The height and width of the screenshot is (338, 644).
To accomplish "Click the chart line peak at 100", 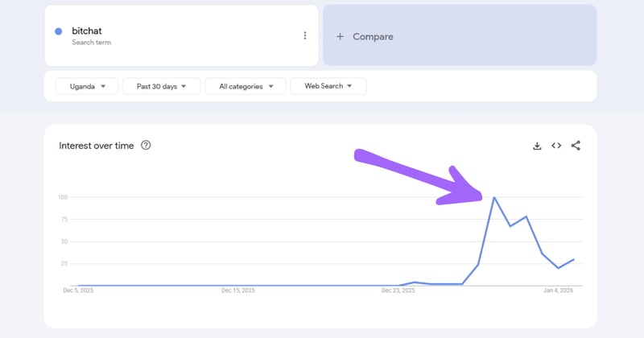I will pyautogui.click(x=494, y=197).
